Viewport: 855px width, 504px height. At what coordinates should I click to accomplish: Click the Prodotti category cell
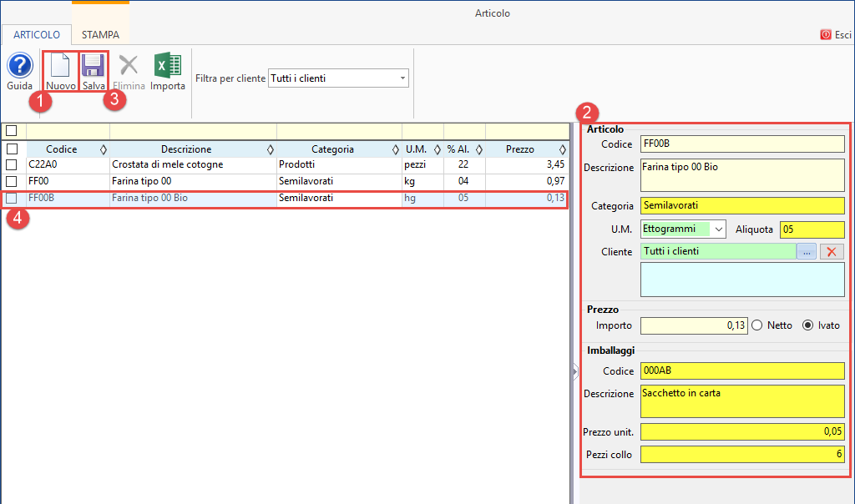click(339, 164)
